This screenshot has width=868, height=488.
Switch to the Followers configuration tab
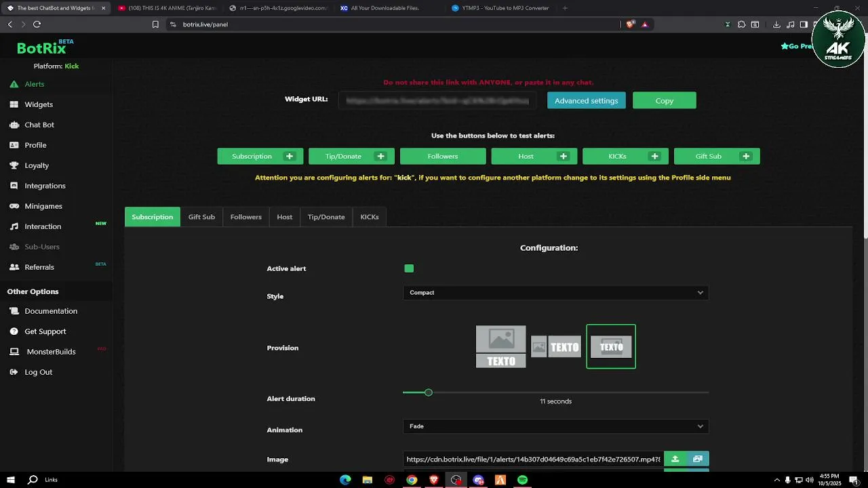coord(245,217)
